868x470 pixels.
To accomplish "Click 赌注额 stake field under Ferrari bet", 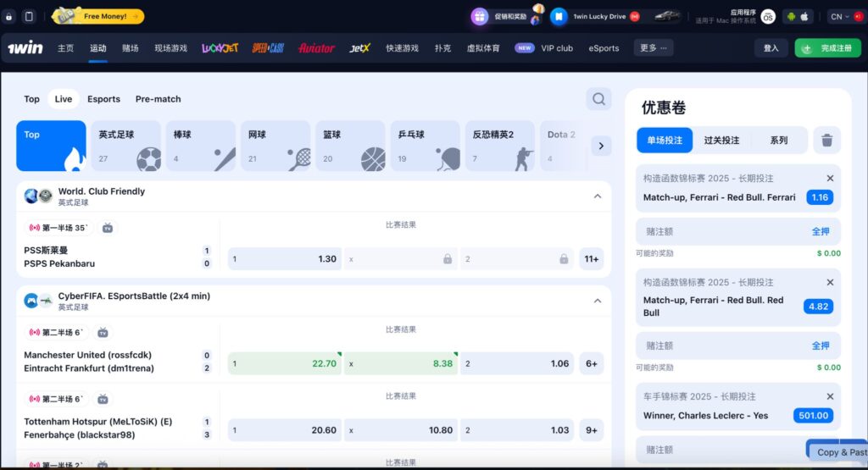I will tap(738, 232).
